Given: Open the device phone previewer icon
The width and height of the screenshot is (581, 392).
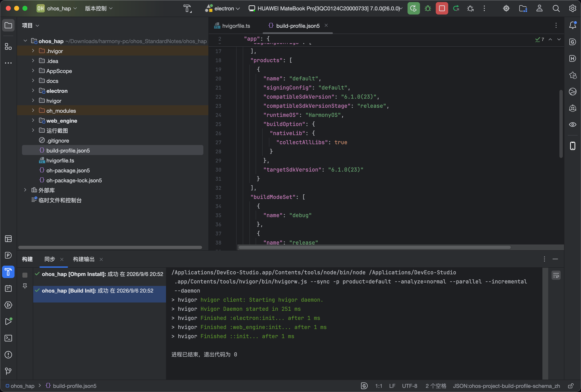Looking at the screenshot, I should (x=572, y=146).
